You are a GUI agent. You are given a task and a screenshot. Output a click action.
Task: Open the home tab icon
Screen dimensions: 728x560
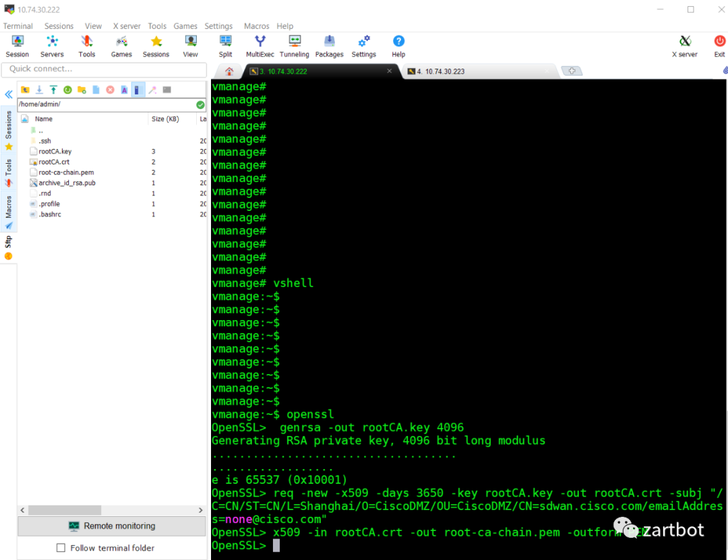tap(229, 71)
